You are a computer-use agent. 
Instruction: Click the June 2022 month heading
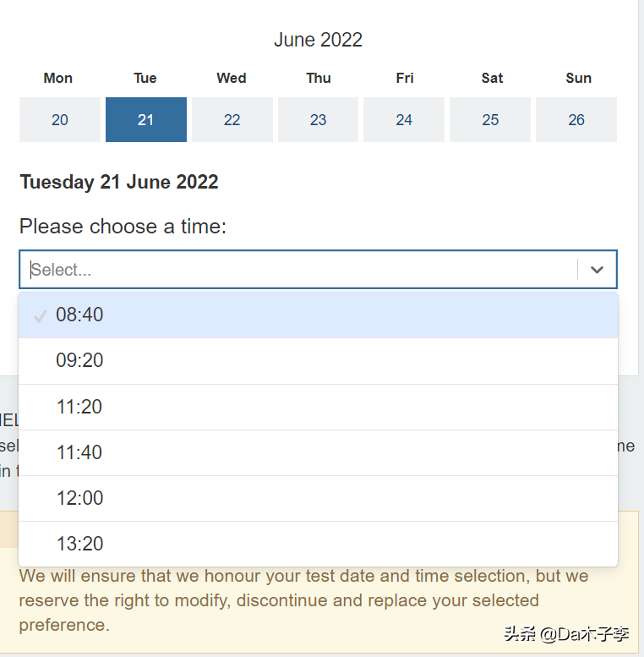tap(319, 40)
